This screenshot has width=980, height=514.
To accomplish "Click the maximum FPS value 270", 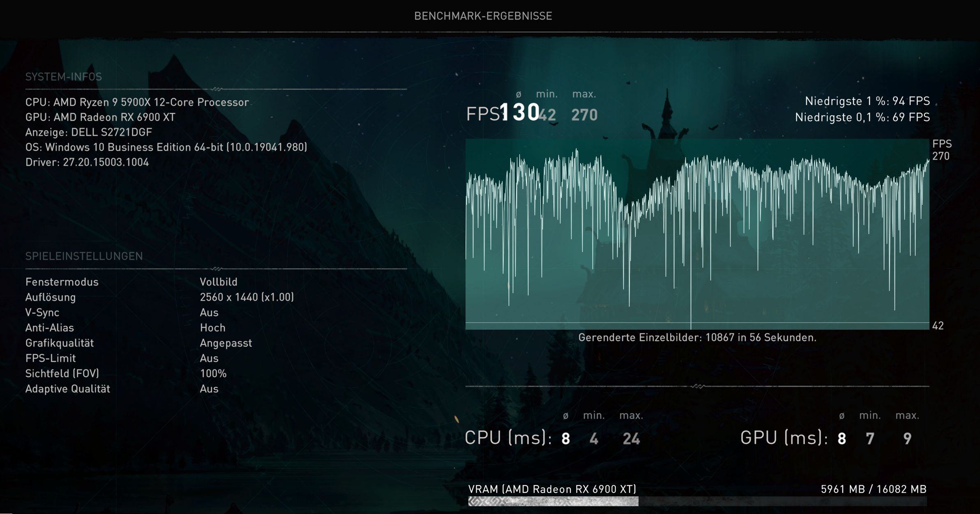I will [x=584, y=115].
